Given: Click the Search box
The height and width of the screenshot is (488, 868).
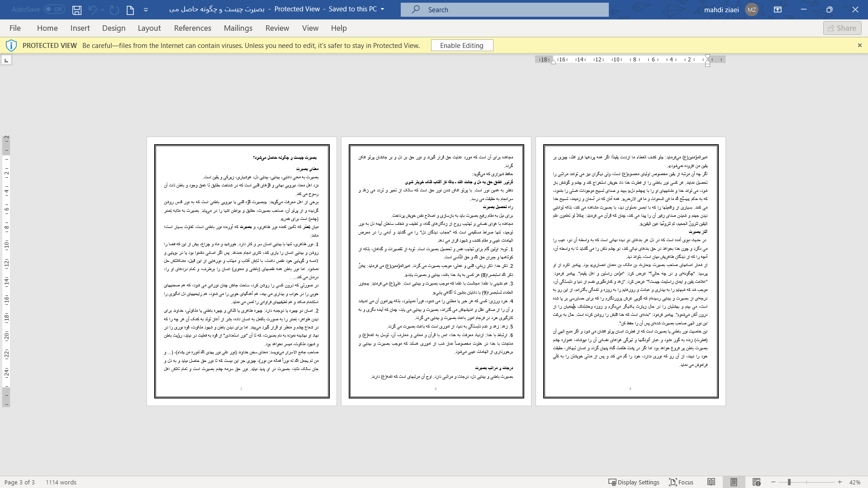Looking at the screenshot, I should tap(504, 9).
